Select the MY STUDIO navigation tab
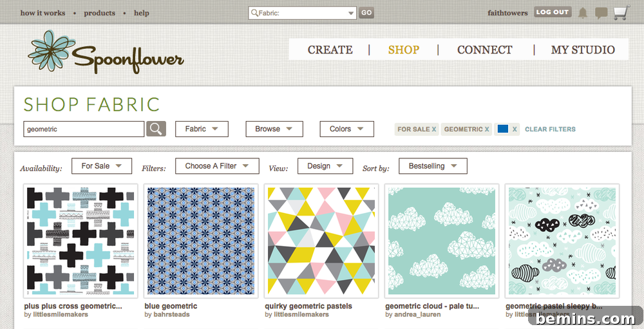This screenshot has width=644, height=329. click(x=583, y=50)
